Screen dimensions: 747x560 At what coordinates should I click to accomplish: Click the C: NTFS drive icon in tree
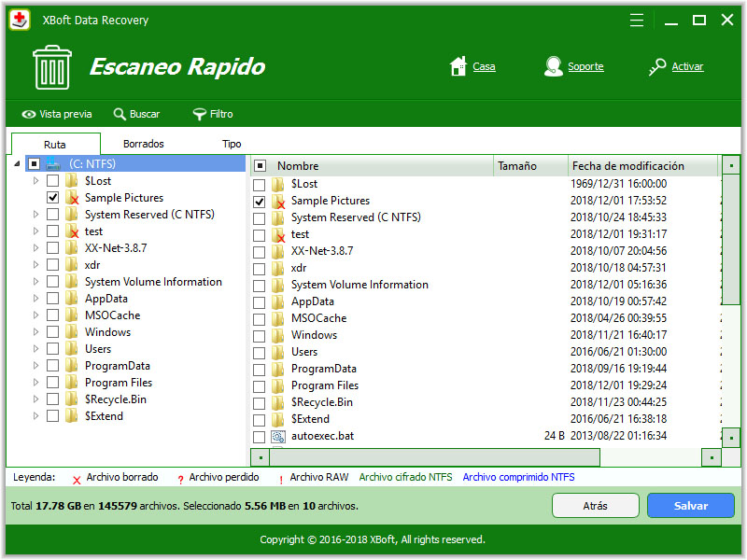tap(53, 164)
